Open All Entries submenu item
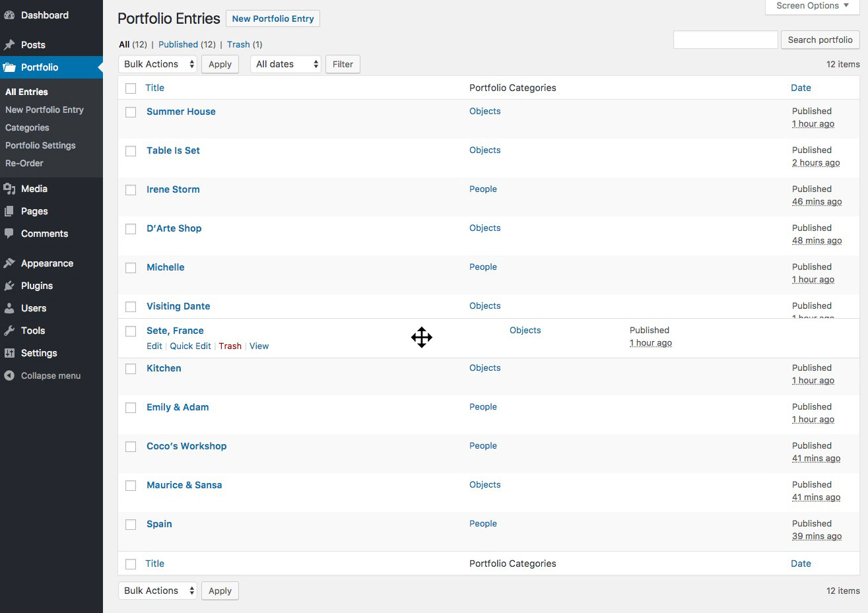Viewport: 868px width, 613px height. 26,92
